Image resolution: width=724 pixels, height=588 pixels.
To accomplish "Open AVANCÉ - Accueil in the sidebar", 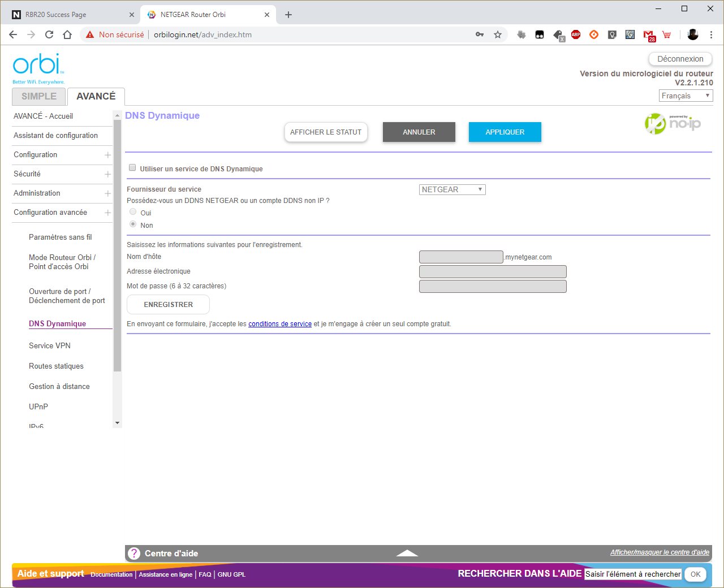I will point(44,116).
